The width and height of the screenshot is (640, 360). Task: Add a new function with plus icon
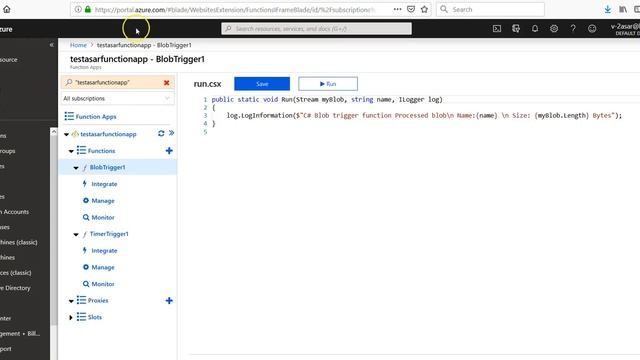[x=169, y=151]
